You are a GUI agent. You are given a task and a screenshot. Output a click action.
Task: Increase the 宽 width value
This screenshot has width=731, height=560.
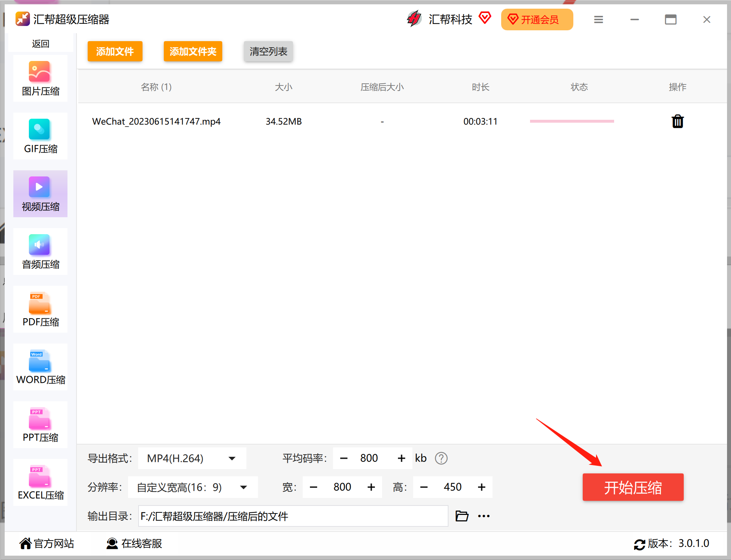371,487
